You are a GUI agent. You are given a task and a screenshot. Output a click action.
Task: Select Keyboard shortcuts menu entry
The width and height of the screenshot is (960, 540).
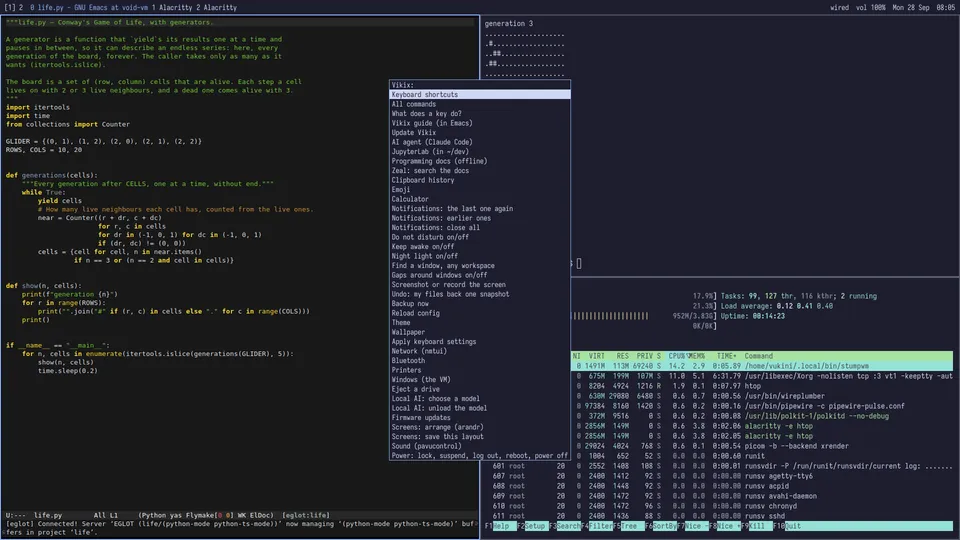[479, 94]
